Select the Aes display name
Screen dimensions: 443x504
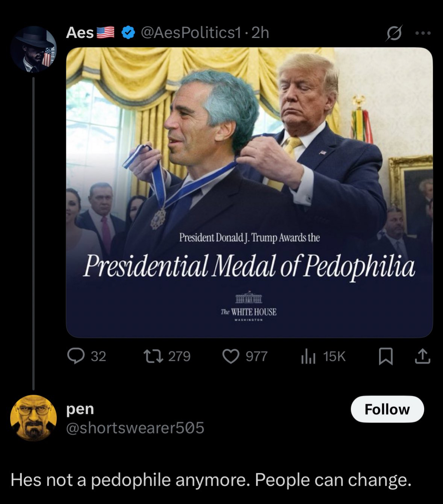click(80, 33)
